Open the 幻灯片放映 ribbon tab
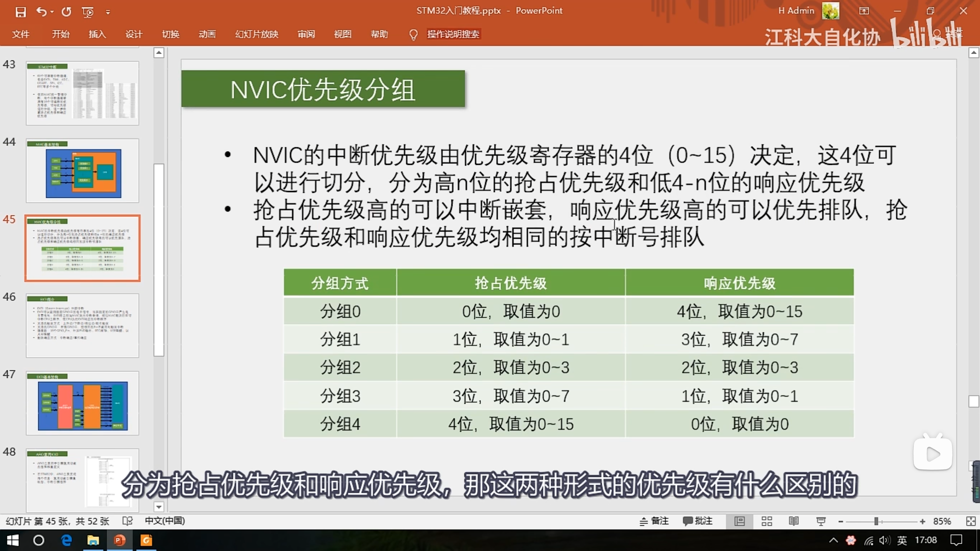 pyautogui.click(x=256, y=34)
